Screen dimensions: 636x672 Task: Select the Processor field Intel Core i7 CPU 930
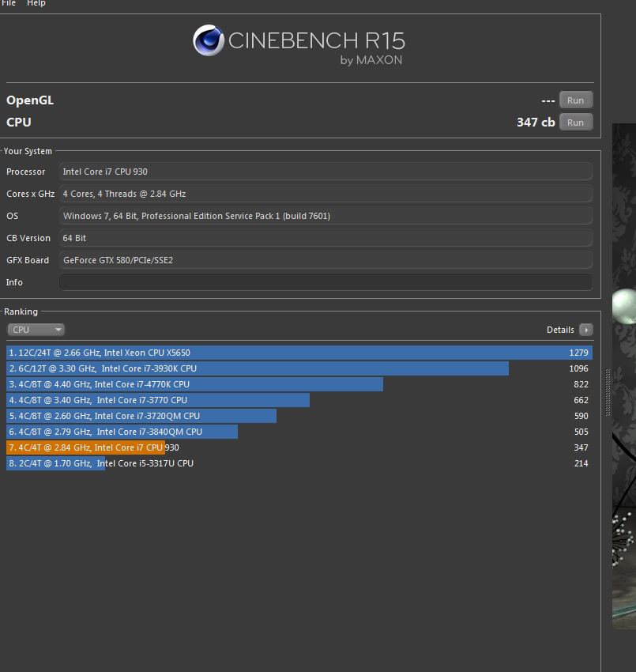click(326, 172)
